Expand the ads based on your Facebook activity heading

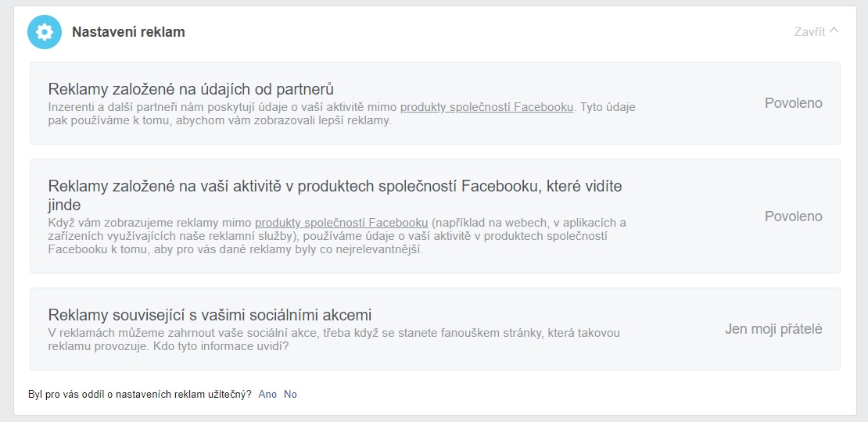[x=335, y=186]
